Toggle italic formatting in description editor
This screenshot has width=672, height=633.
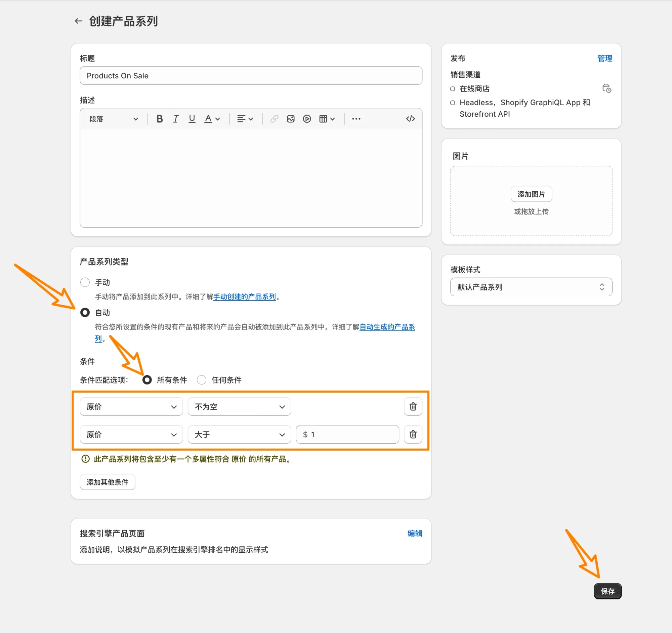[x=175, y=119]
